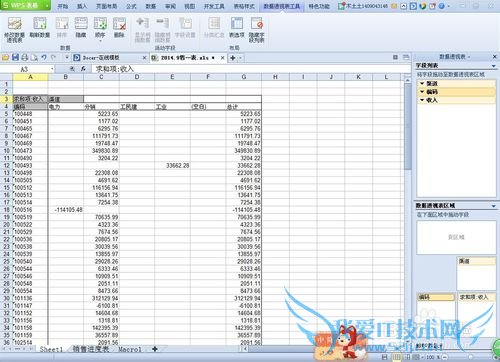Open dropdown of 渠道 field in list
Image resolution: width=500 pixels, height=362 pixels.
pyautogui.click(x=422, y=83)
